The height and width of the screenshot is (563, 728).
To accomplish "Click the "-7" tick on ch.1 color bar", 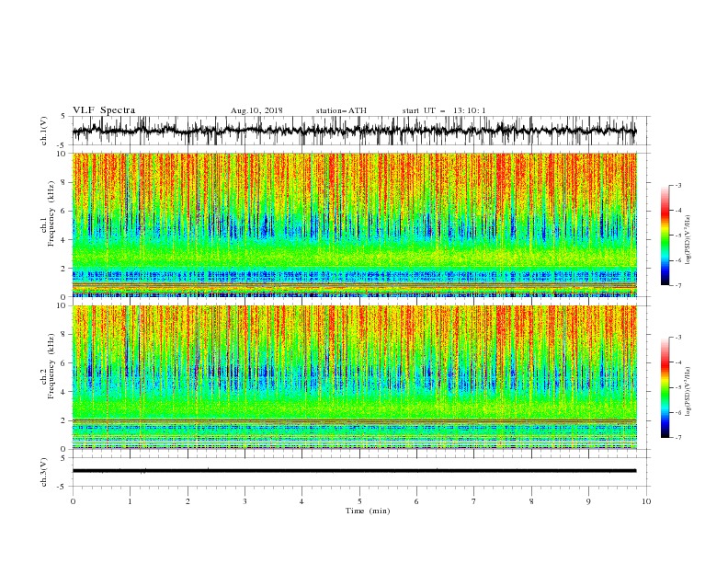I will click(677, 285).
